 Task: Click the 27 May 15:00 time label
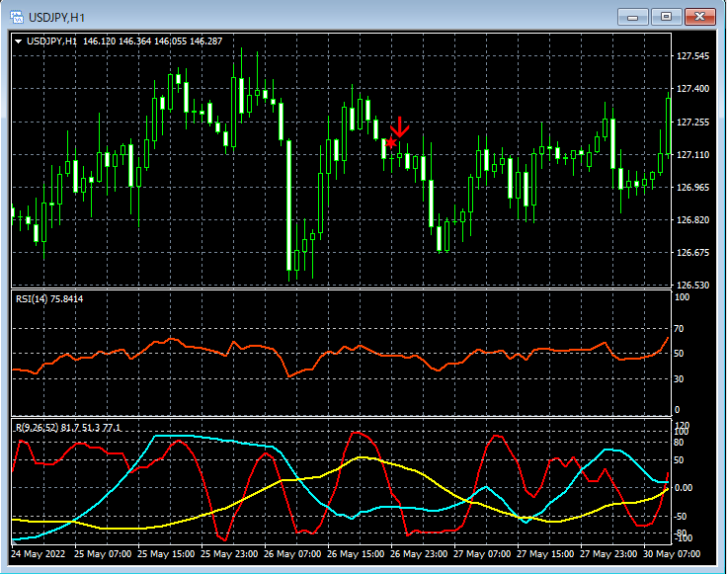pyautogui.click(x=544, y=554)
